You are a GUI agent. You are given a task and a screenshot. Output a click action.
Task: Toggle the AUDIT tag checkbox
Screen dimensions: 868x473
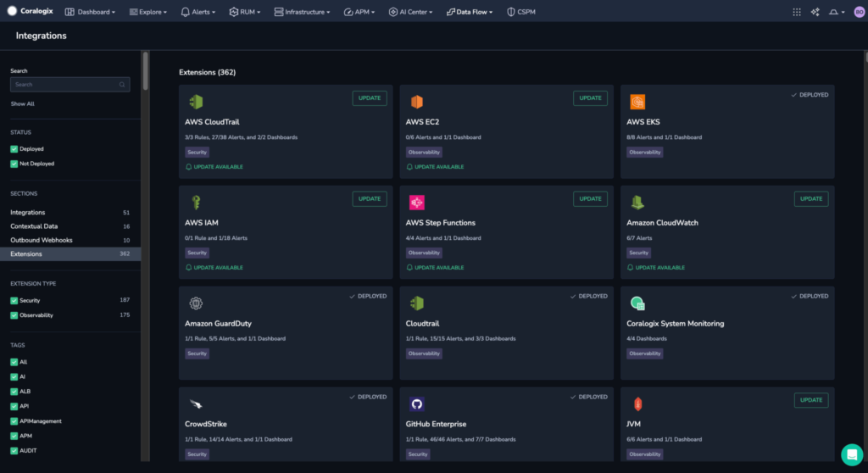[x=14, y=451]
